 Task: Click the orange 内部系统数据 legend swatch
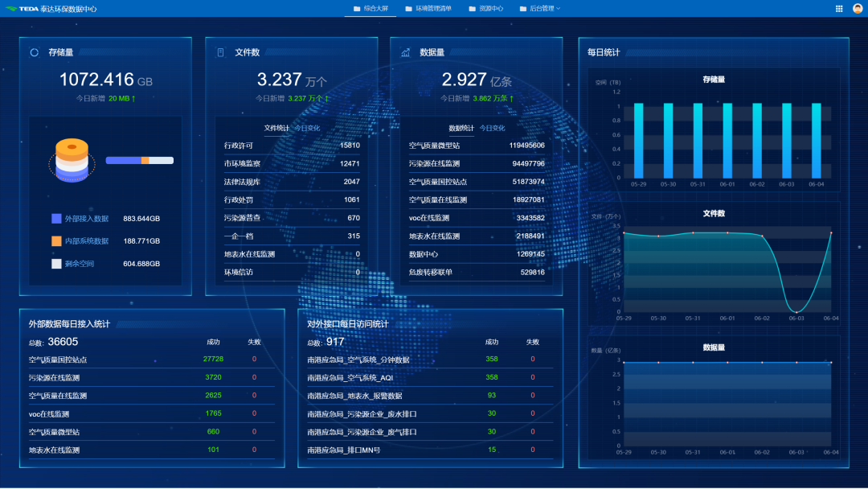pos(56,241)
